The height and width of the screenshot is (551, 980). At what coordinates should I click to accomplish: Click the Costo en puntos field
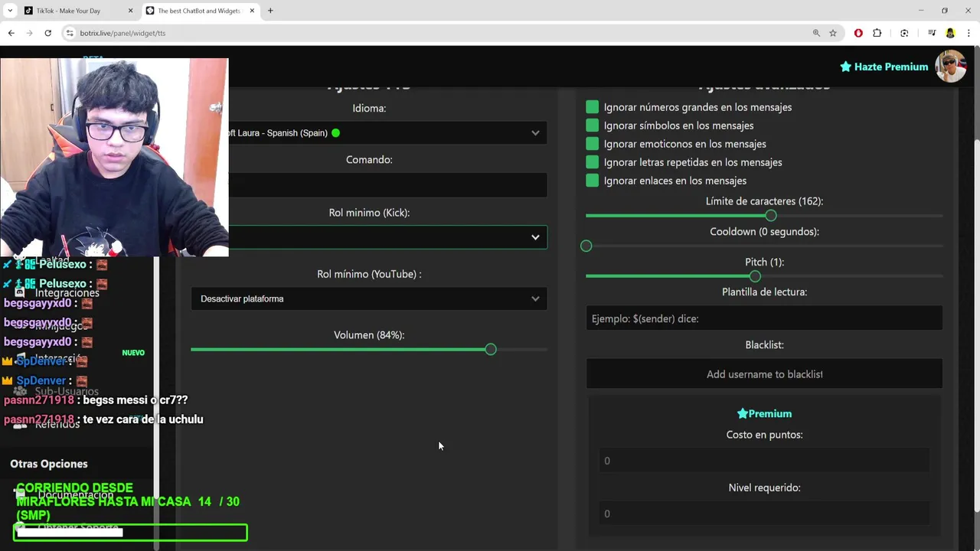tap(764, 461)
